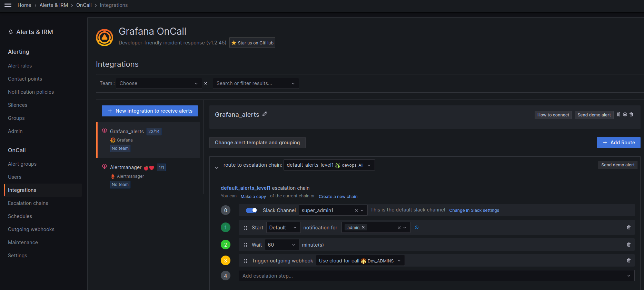Screen dimensions: 644x290
Task: Open the webhook dropdown Use cloud for call
Action: [x=360, y=261]
